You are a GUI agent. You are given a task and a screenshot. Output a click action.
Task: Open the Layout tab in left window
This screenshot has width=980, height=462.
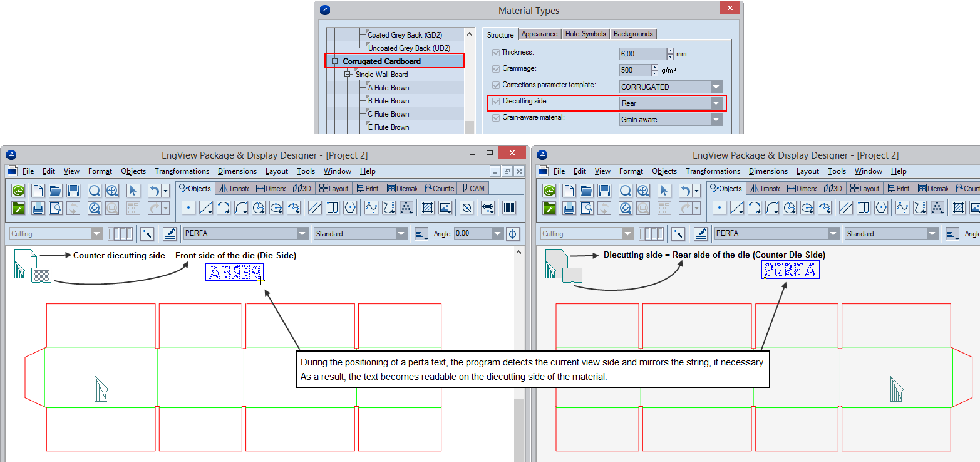coord(333,188)
